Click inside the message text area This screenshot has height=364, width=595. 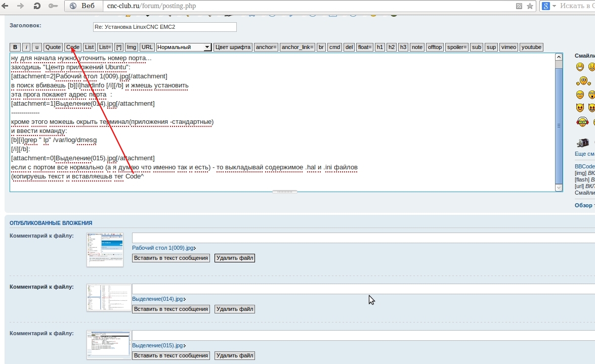282,122
